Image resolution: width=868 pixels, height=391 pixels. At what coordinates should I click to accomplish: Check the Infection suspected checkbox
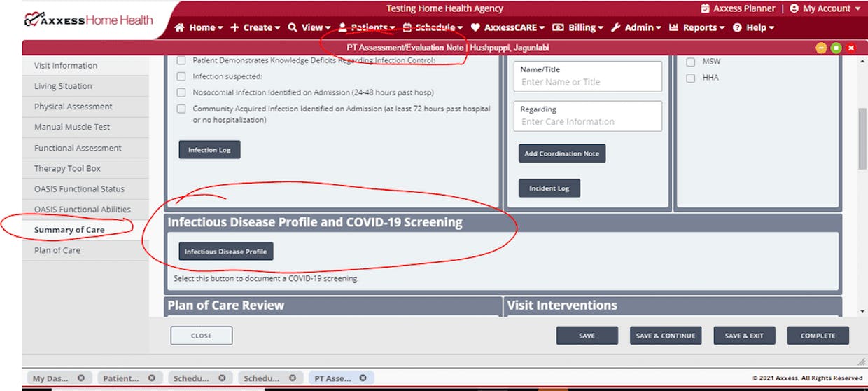(181, 76)
